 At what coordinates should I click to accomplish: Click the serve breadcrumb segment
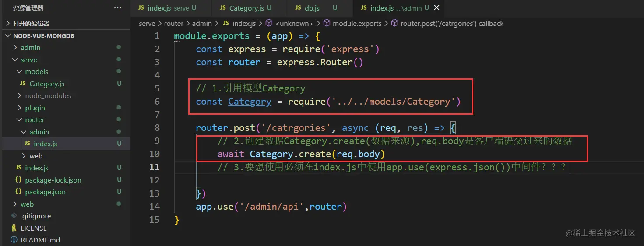click(x=147, y=23)
